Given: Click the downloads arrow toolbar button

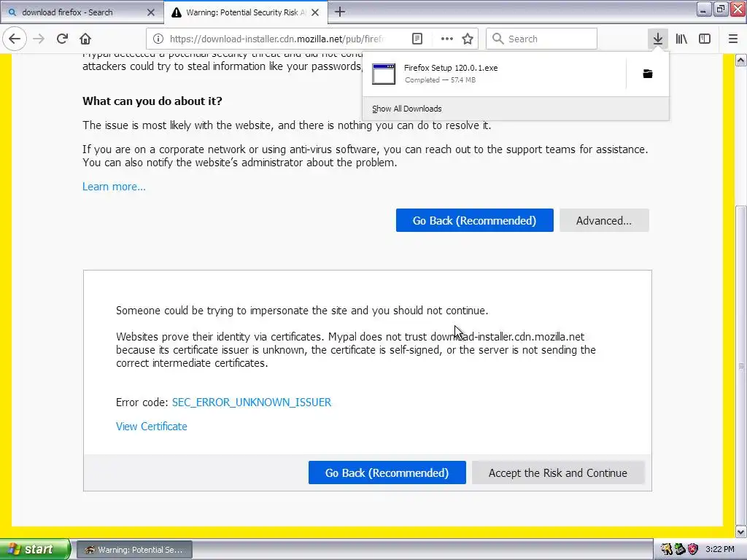Looking at the screenshot, I should (658, 39).
